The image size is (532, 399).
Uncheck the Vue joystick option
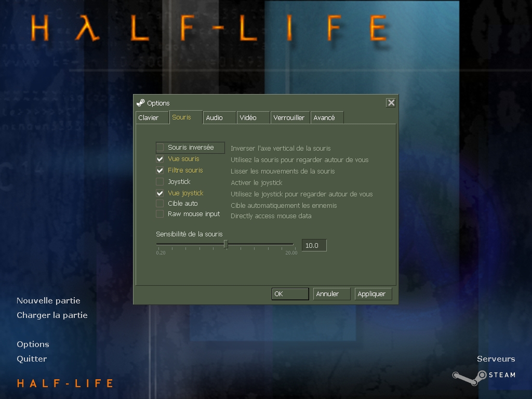tap(160, 193)
